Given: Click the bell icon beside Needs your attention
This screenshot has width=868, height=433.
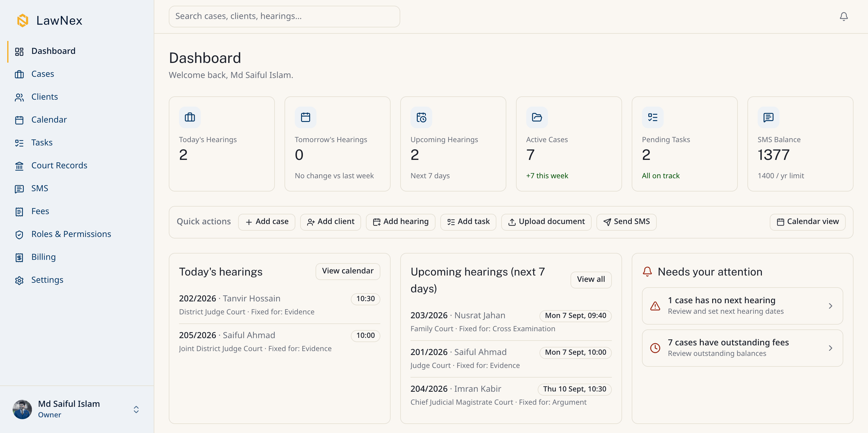Looking at the screenshot, I should click(x=647, y=271).
